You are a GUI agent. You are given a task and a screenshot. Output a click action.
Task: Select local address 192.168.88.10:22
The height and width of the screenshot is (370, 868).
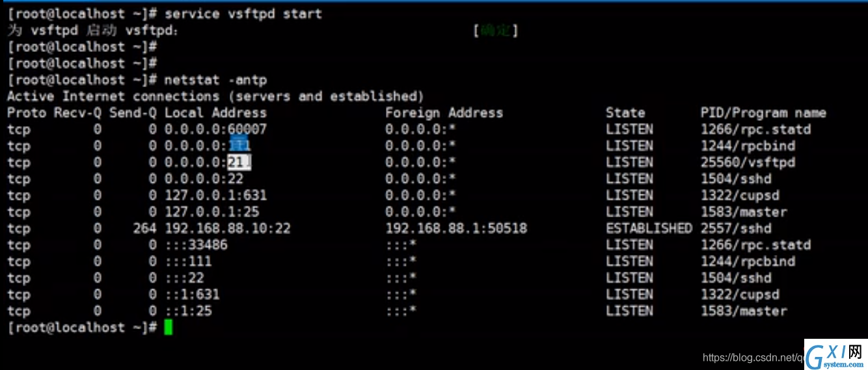[x=227, y=228]
